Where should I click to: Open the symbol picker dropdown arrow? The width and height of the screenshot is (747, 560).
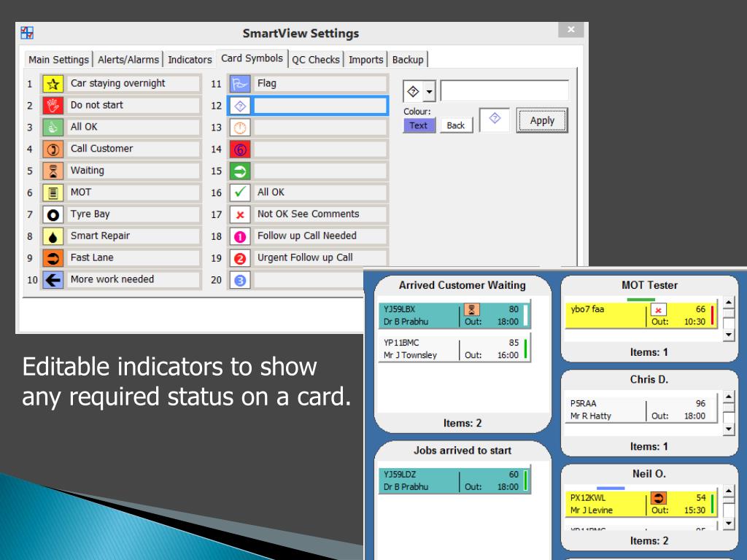(x=429, y=91)
